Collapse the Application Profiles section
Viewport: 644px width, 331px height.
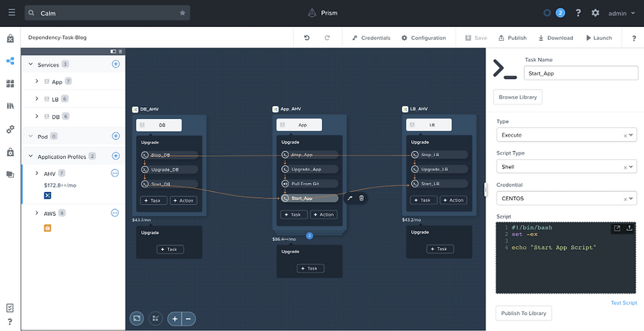pos(30,156)
